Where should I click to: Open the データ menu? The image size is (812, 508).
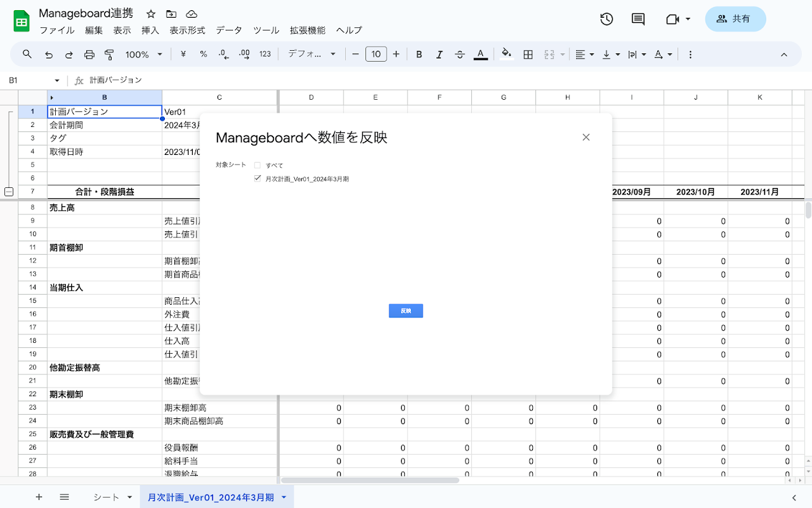click(229, 30)
